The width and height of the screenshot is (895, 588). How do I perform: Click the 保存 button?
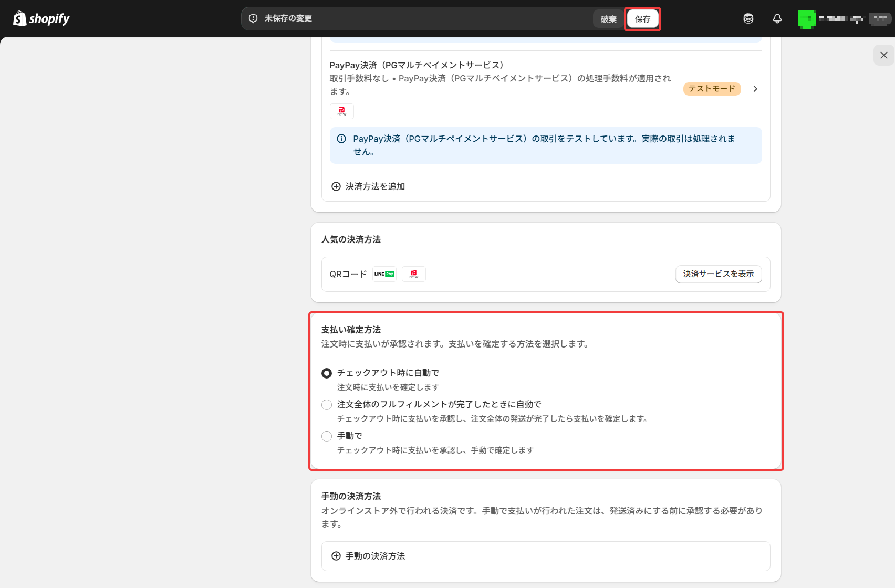click(643, 19)
